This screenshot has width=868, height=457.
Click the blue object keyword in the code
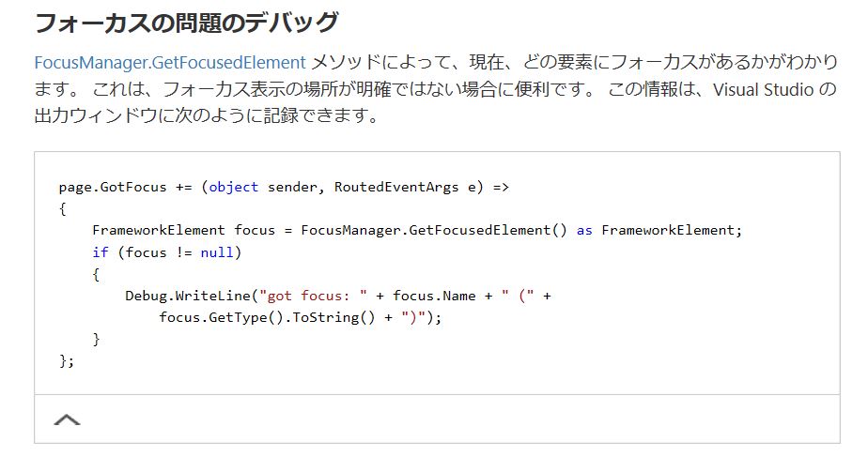[x=233, y=187]
